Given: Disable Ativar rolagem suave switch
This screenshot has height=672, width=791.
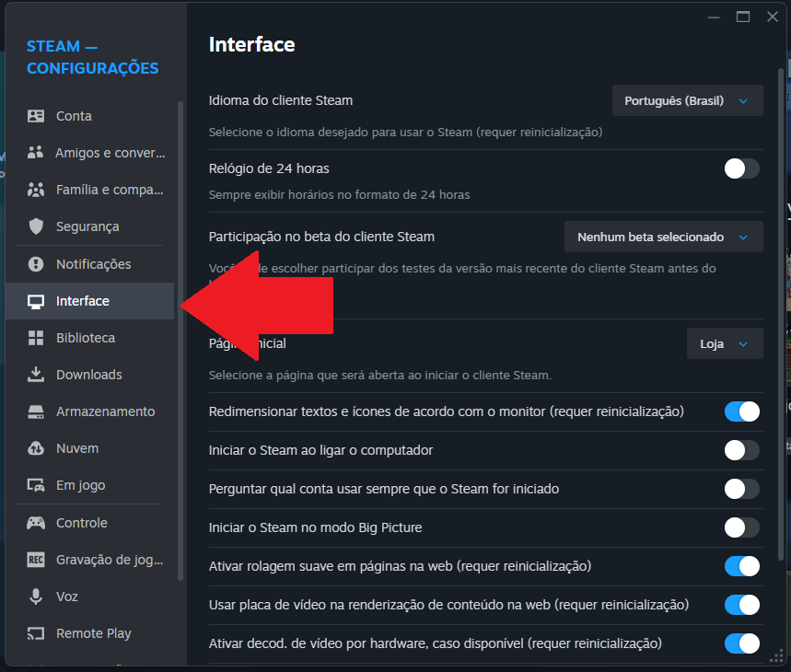Looking at the screenshot, I should point(741,566).
